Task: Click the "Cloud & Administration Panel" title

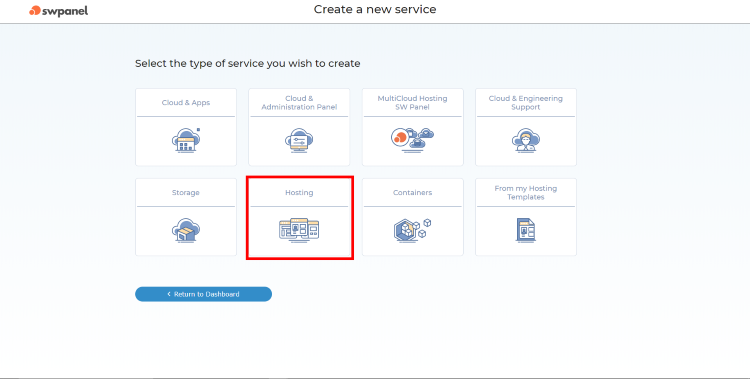Action: (x=299, y=103)
